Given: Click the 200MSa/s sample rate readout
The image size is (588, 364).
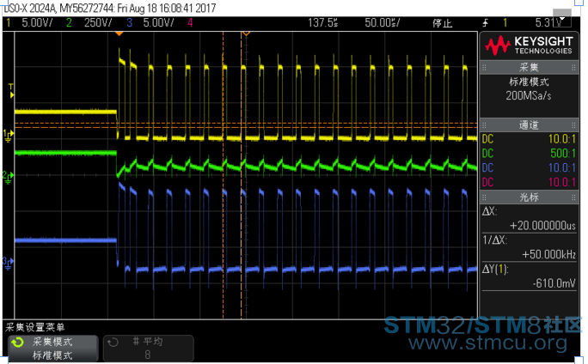Looking at the screenshot, I should [529, 96].
